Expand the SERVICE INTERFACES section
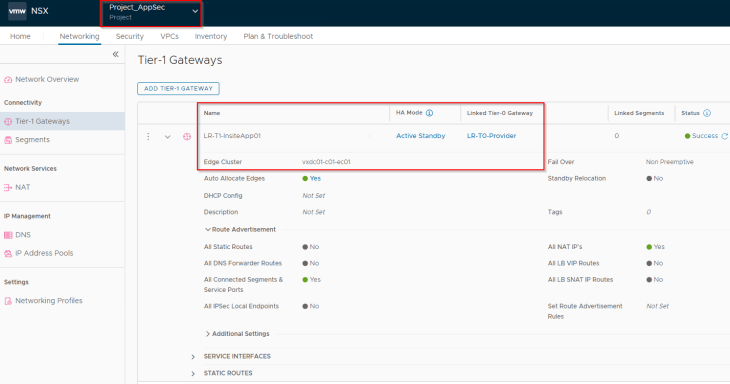The width and height of the screenshot is (730, 384). (x=193, y=357)
